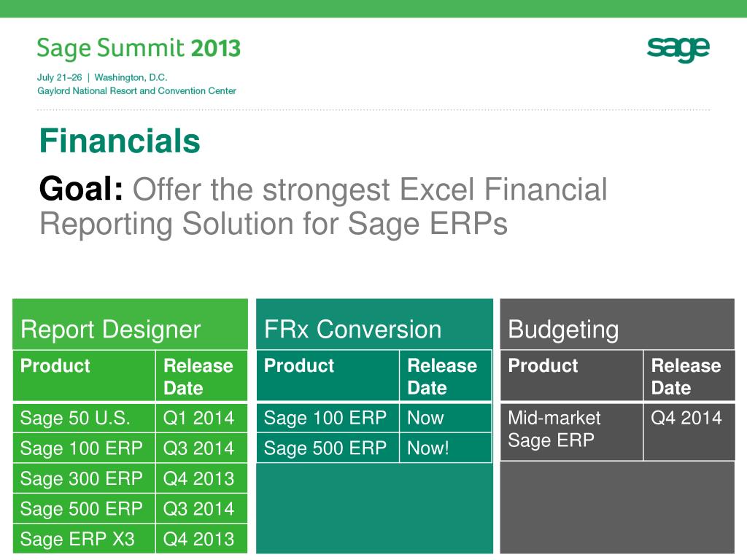Image resolution: width=747 pixels, height=560 pixels.
Task: Click the Budgeting Q4 2014 date cell
Action: pos(689,432)
